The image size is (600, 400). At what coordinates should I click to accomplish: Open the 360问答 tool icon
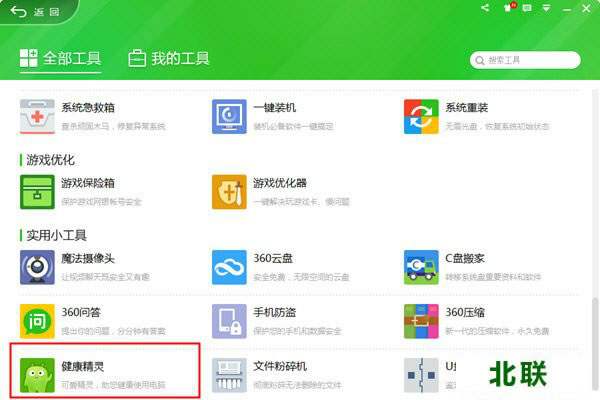(x=38, y=321)
